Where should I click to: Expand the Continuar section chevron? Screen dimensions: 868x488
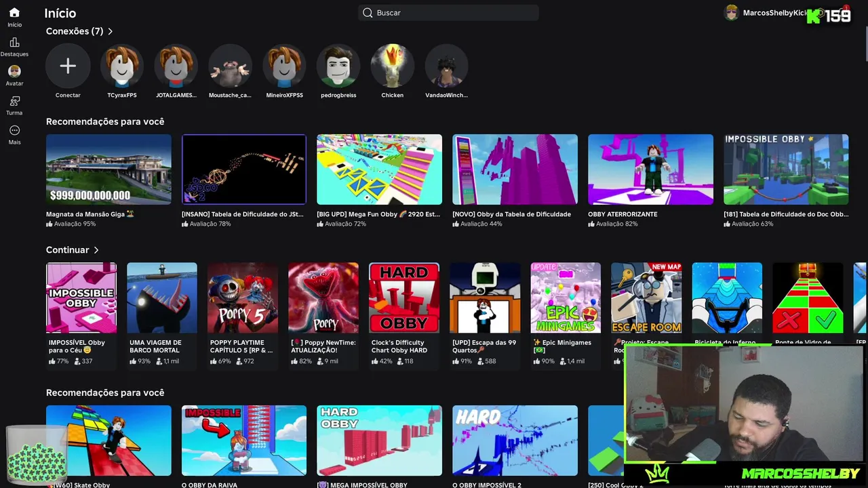point(96,250)
